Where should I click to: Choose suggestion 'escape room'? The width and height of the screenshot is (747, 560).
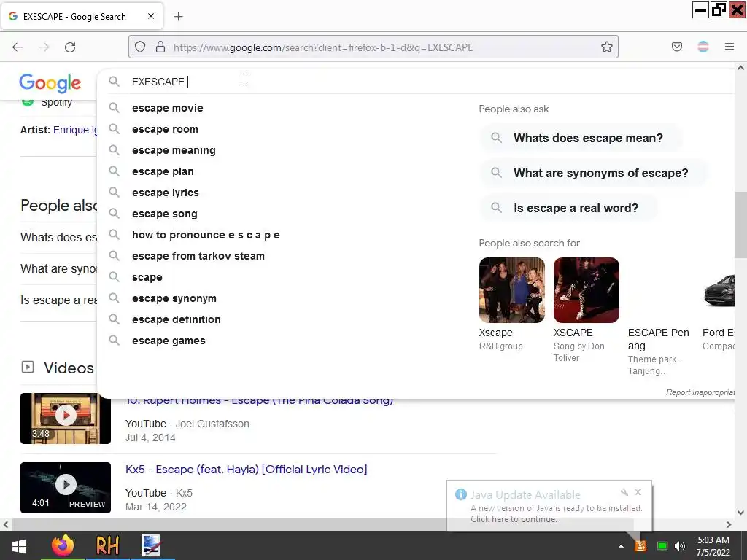pos(165,129)
